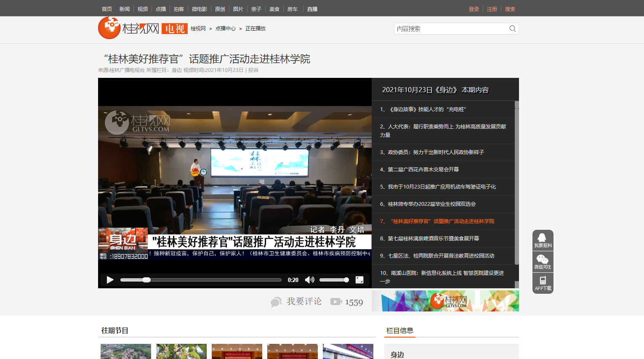Enter fullscreen video mode
This screenshot has width=644, height=359.
click(x=359, y=280)
